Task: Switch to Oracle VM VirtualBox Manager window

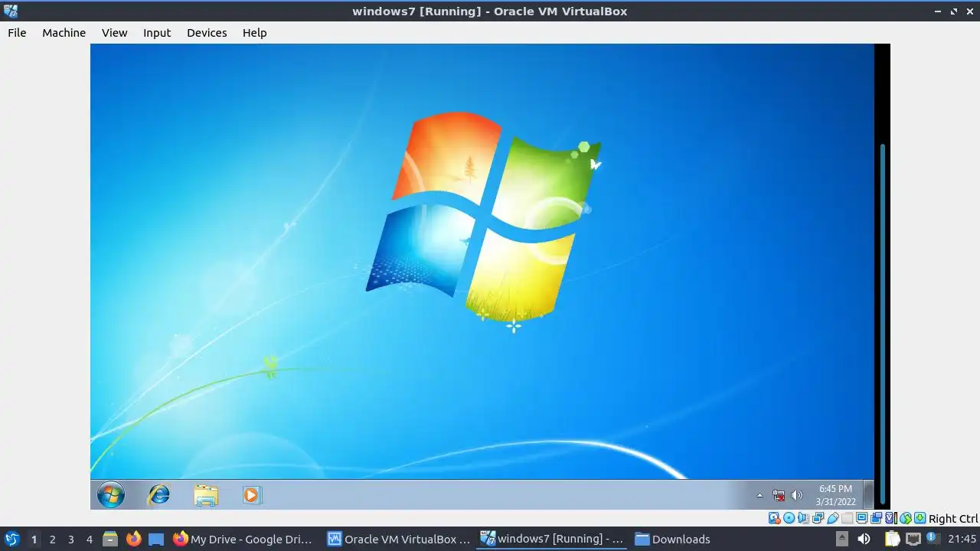Action: pyautogui.click(x=398, y=539)
